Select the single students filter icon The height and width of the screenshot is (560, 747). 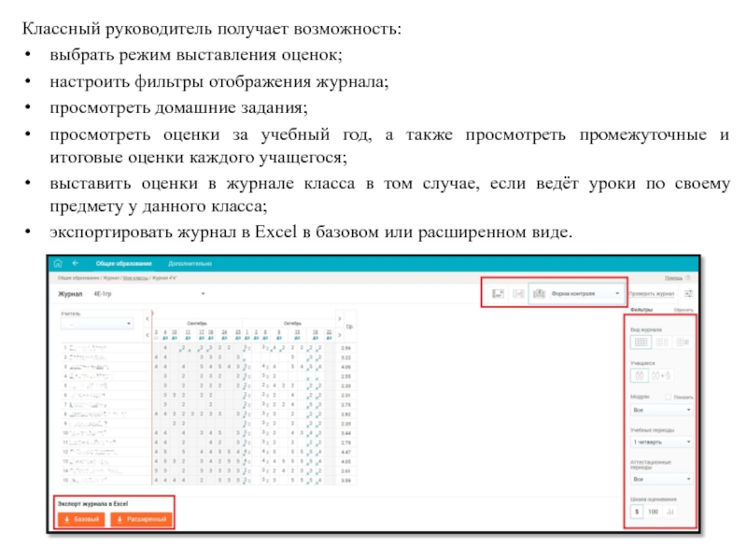(x=641, y=375)
